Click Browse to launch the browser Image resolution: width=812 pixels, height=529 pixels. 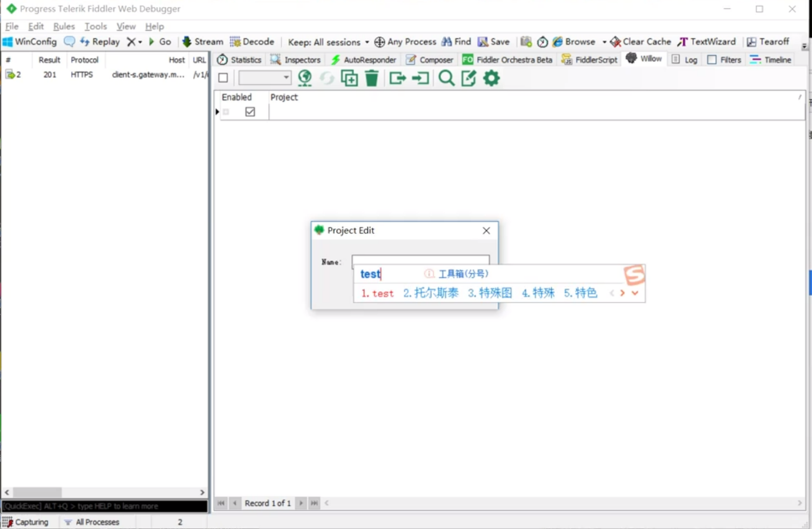(x=574, y=42)
